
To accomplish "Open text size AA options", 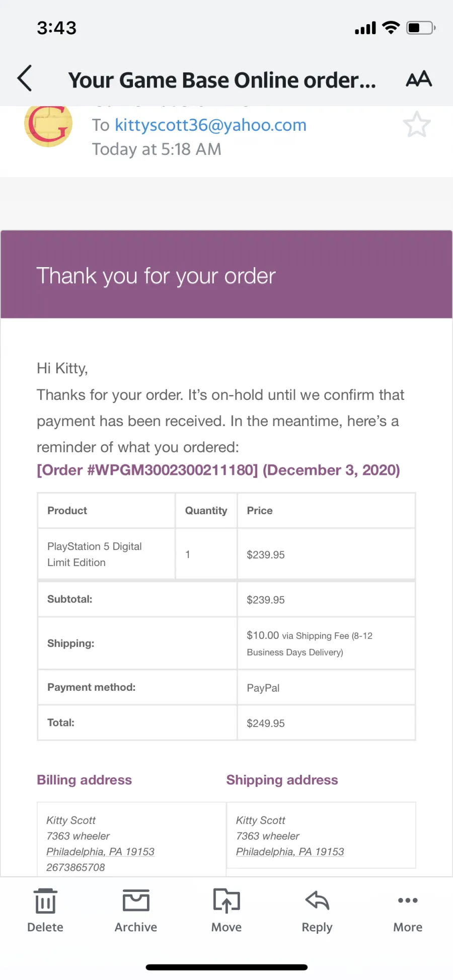I will tap(419, 79).
